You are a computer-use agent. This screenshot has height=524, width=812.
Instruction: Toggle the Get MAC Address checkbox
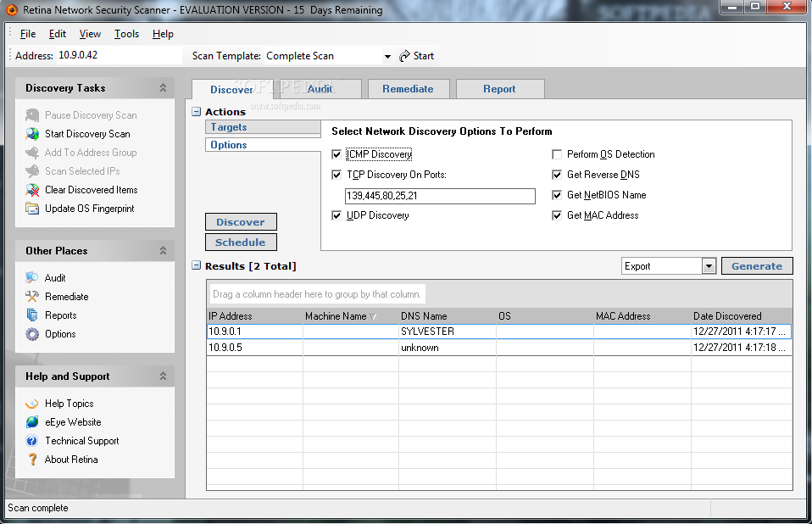(x=557, y=215)
